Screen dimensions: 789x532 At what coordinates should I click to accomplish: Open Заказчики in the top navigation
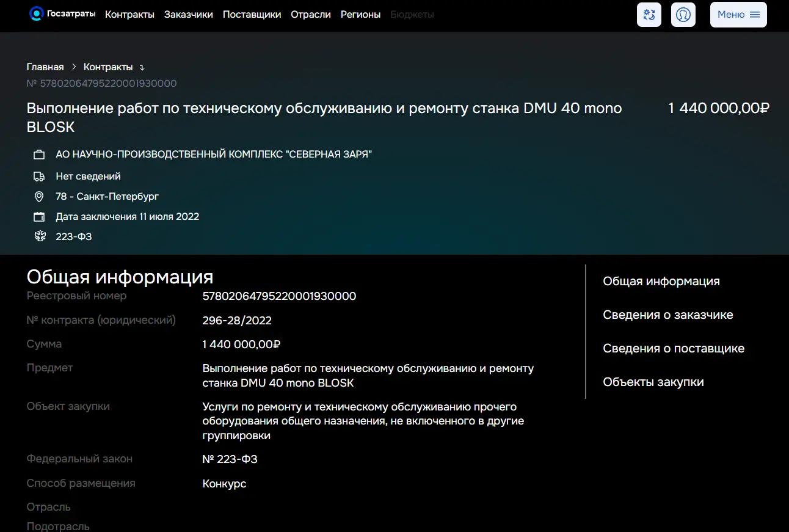(189, 15)
